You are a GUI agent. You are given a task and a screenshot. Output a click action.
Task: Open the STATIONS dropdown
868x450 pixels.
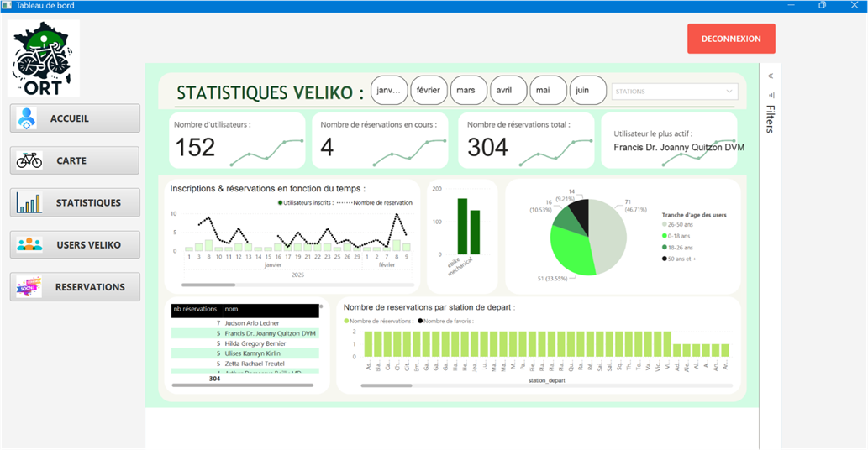[x=674, y=92]
